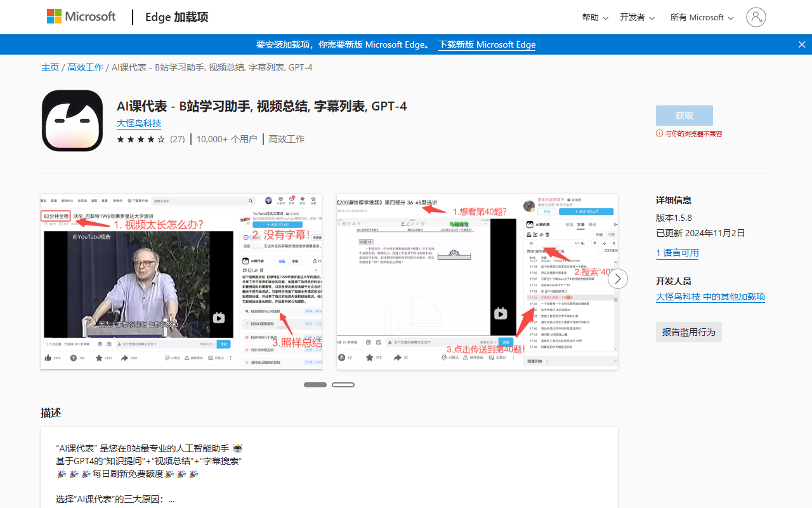Click the 版本1.5.8 text

[x=674, y=218]
